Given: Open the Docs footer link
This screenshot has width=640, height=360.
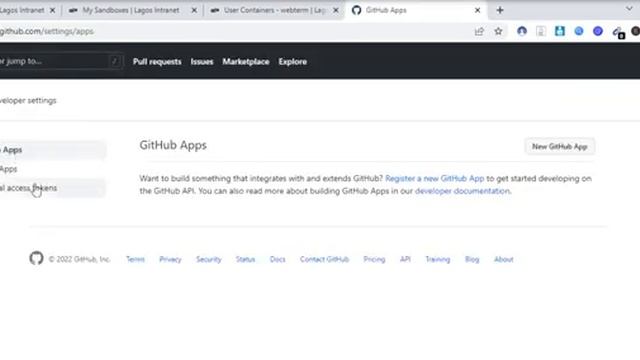Looking at the screenshot, I should tap(278, 259).
